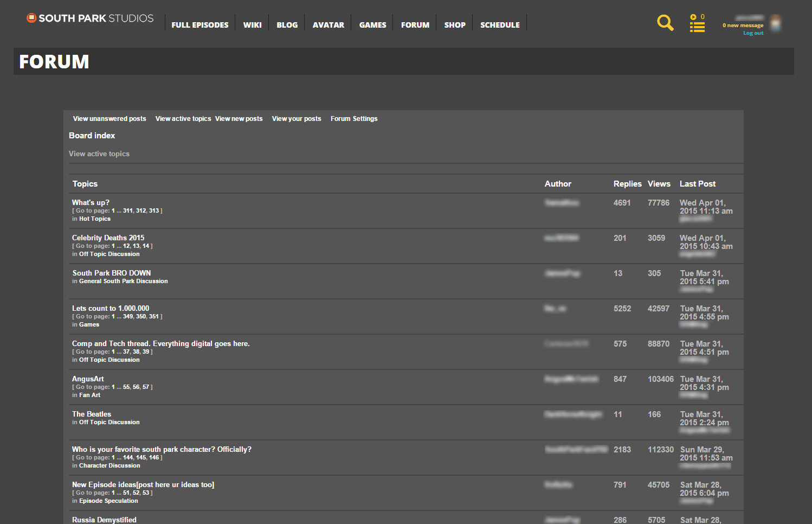This screenshot has width=812, height=524.
Task: Click reply count 791 for New Episode ideas
Action: 620,485
